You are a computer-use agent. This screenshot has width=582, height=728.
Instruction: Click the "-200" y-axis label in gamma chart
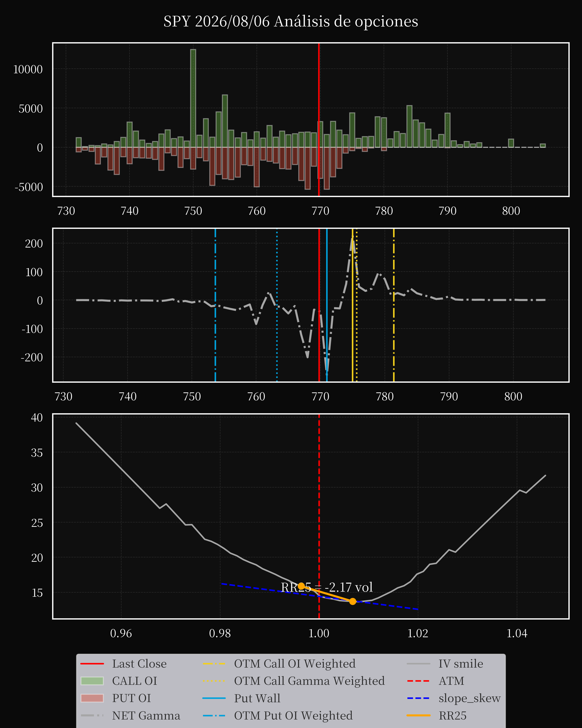pyautogui.click(x=32, y=358)
